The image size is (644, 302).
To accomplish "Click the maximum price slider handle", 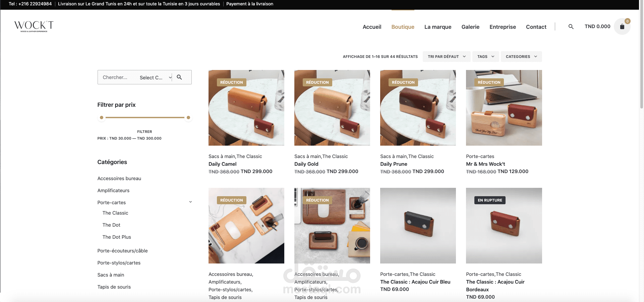I will (188, 118).
